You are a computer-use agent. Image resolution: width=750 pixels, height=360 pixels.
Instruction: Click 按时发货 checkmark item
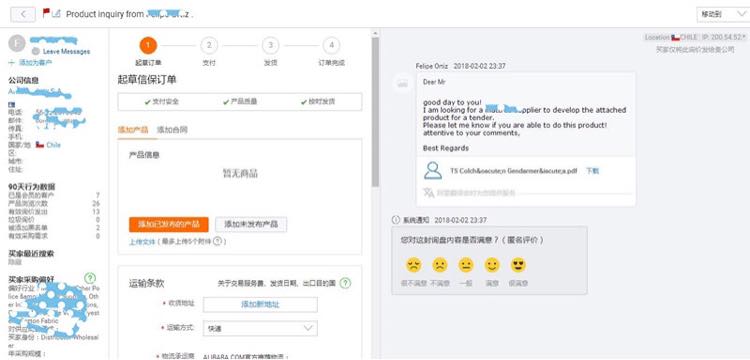coord(318,102)
